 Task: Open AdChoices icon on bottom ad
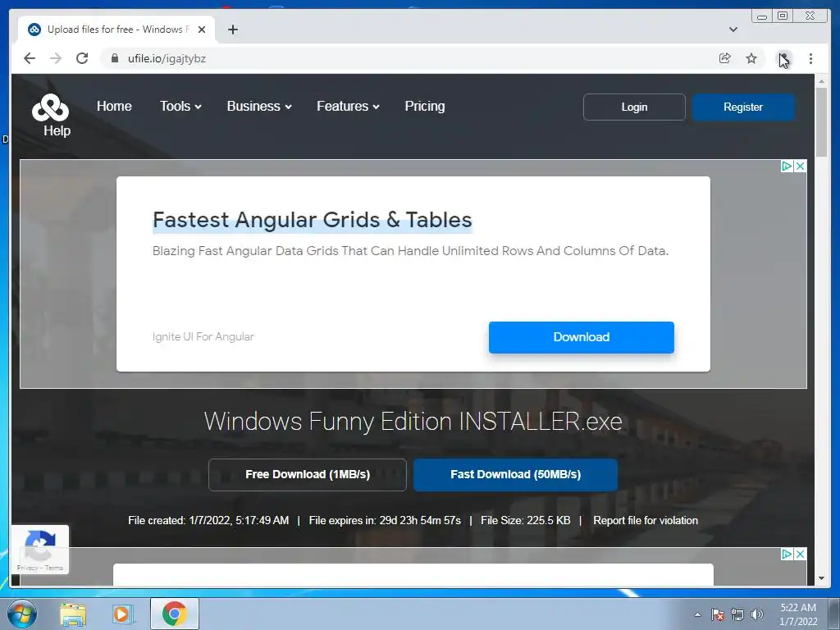[787, 554]
